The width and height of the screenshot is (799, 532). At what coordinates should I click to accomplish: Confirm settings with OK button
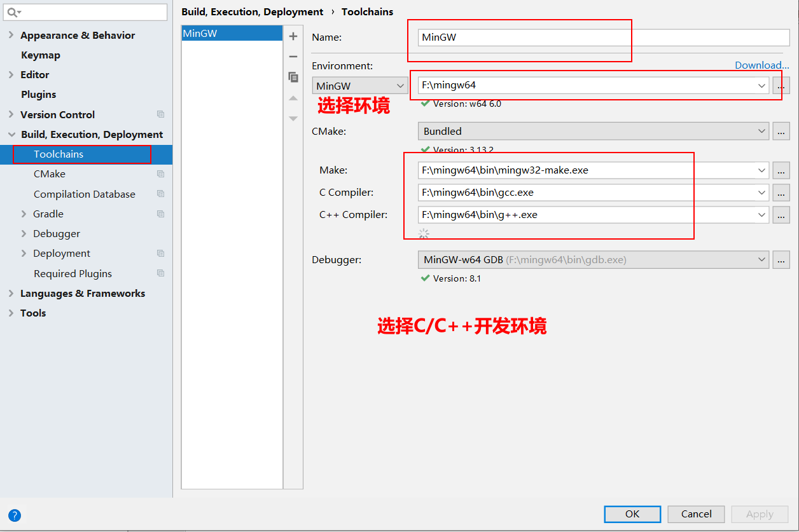[632, 514]
